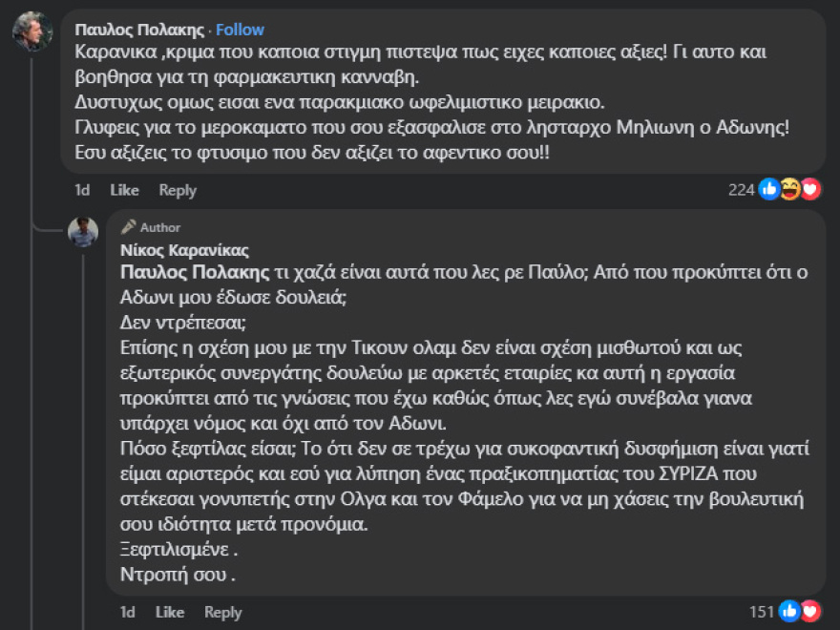Reply to Παυλος Πολακης' comment
The width and height of the screenshot is (840, 630).
pyautogui.click(x=176, y=189)
